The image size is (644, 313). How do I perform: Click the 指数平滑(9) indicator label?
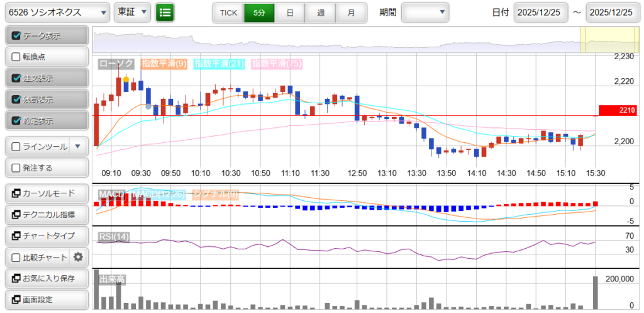tap(164, 64)
